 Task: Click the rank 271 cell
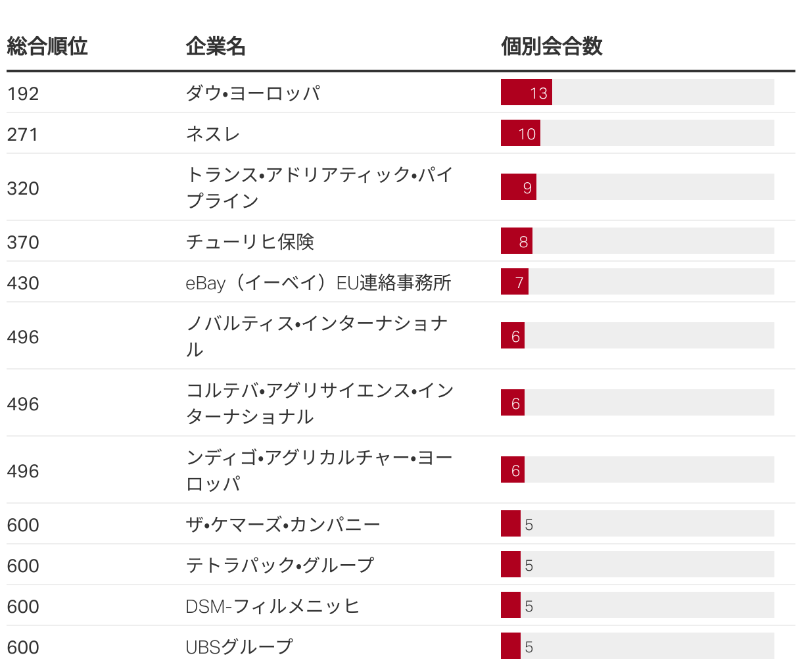click(23, 134)
